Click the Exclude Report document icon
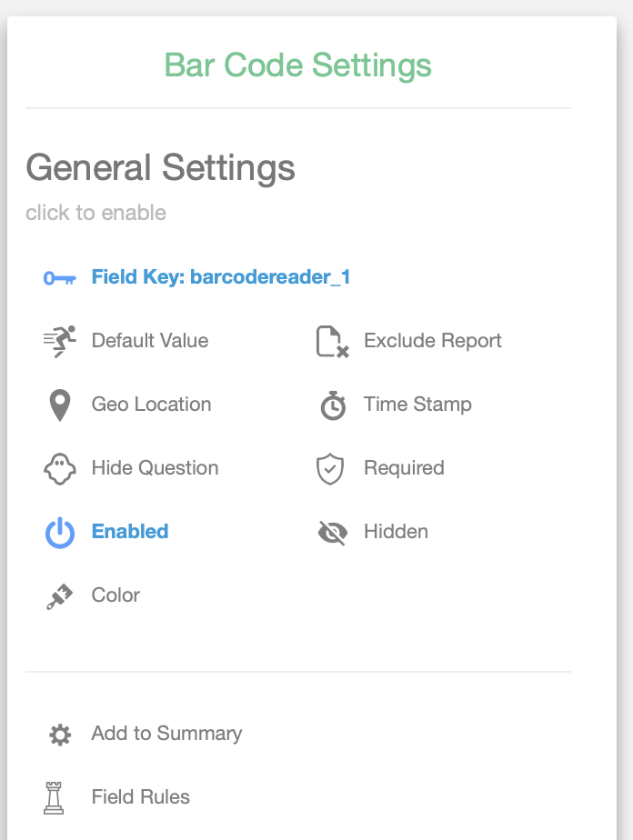Screen dimensions: 633x840 tap(332, 342)
